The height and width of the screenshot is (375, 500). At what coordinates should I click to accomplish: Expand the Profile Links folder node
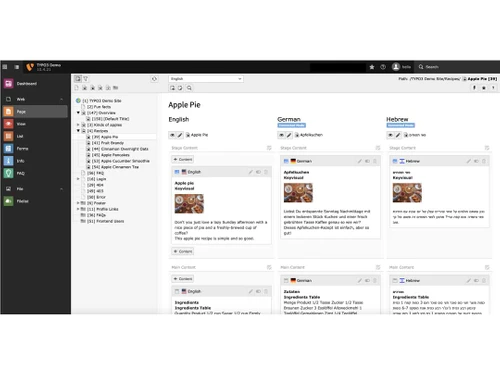pos(78,209)
